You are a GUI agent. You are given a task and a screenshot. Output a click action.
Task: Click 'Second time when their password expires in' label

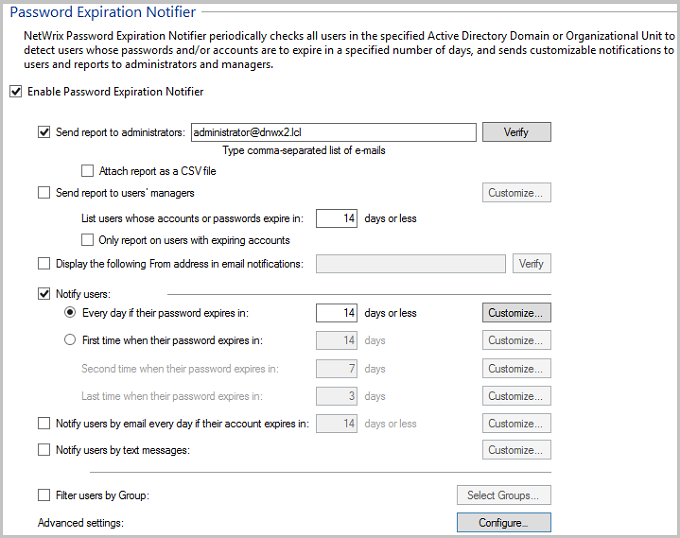180,368
